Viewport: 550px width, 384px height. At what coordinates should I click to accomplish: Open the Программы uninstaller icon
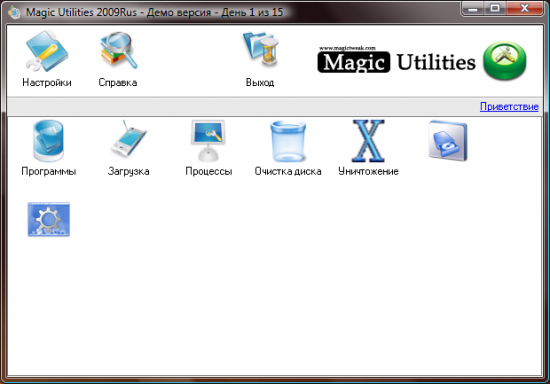pos(48,141)
